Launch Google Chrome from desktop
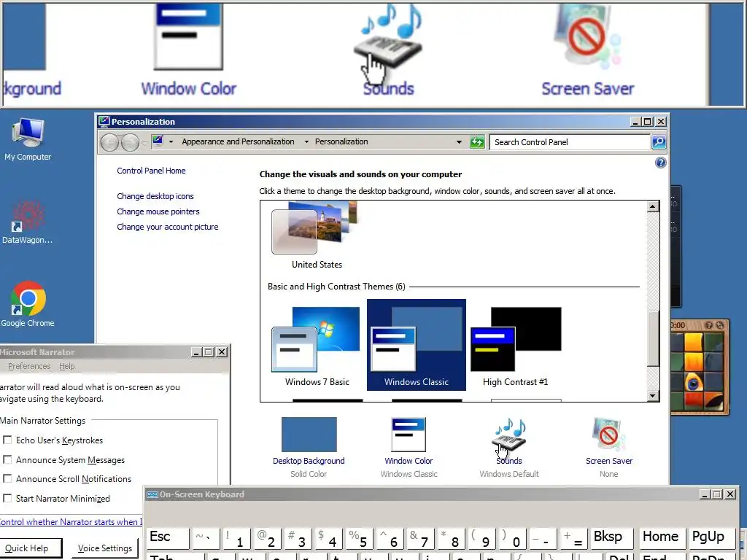This screenshot has height=560, width=747. 28,304
